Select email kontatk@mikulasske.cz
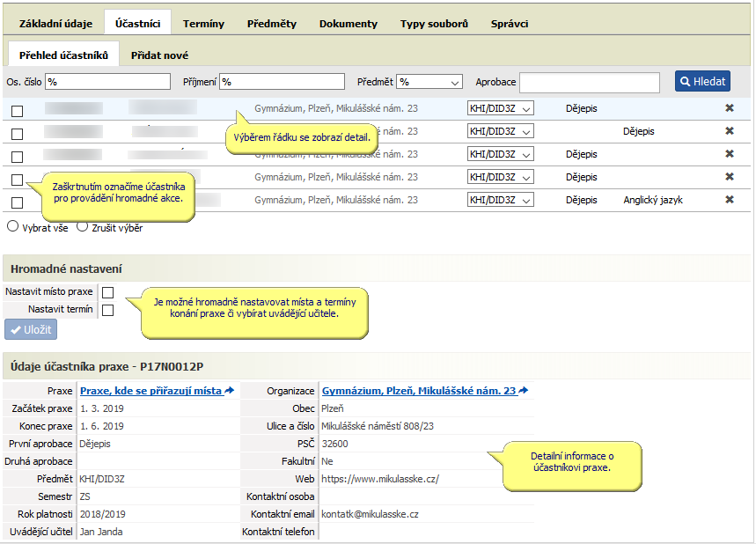Viewport: 756px width, 544px height. tap(370, 514)
